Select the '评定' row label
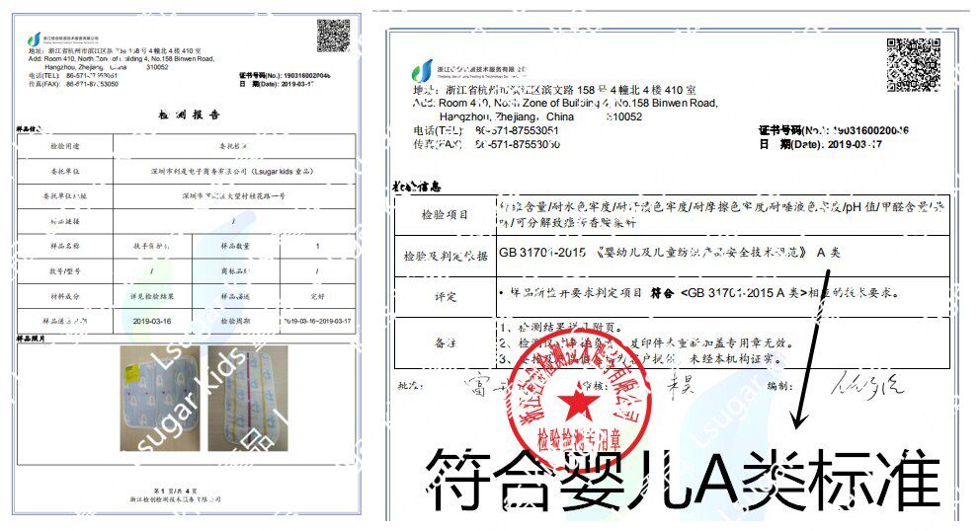This screenshot has height=531, width=980. pos(445,297)
